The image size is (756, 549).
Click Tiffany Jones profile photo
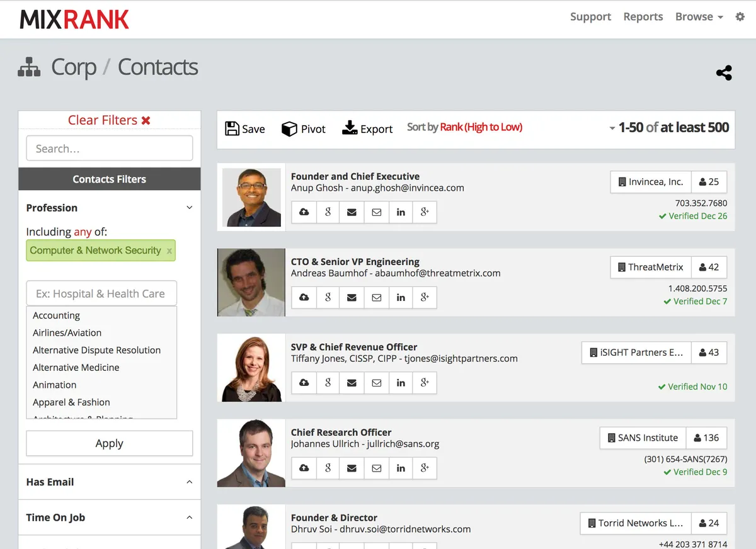(251, 368)
